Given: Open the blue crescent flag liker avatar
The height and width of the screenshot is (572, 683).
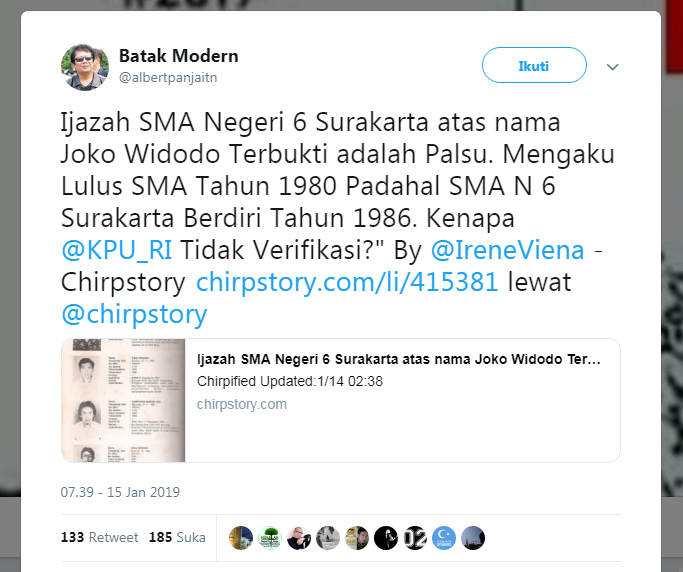Looking at the screenshot, I should click(x=444, y=538).
